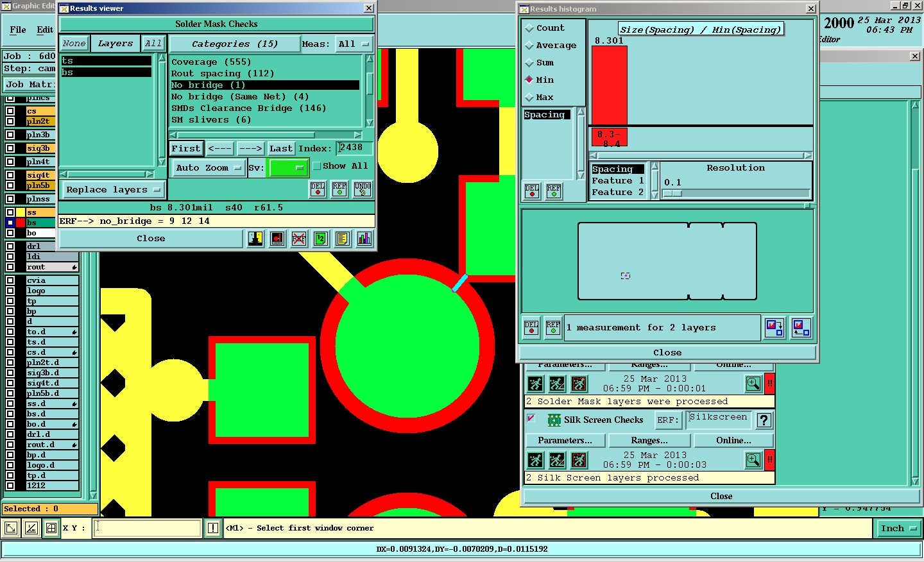Open the Inch units dropdown

[x=898, y=529]
